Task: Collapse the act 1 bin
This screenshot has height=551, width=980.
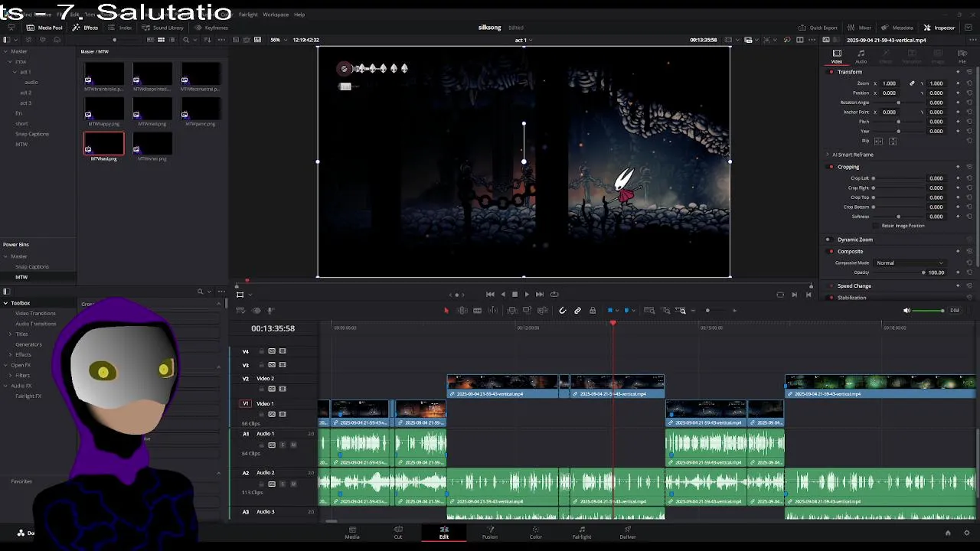Action: pos(15,72)
